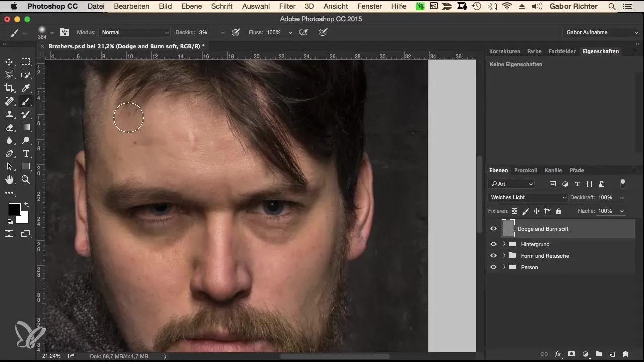The height and width of the screenshot is (362, 644).
Task: Select the Crop tool
Action: point(9,88)
